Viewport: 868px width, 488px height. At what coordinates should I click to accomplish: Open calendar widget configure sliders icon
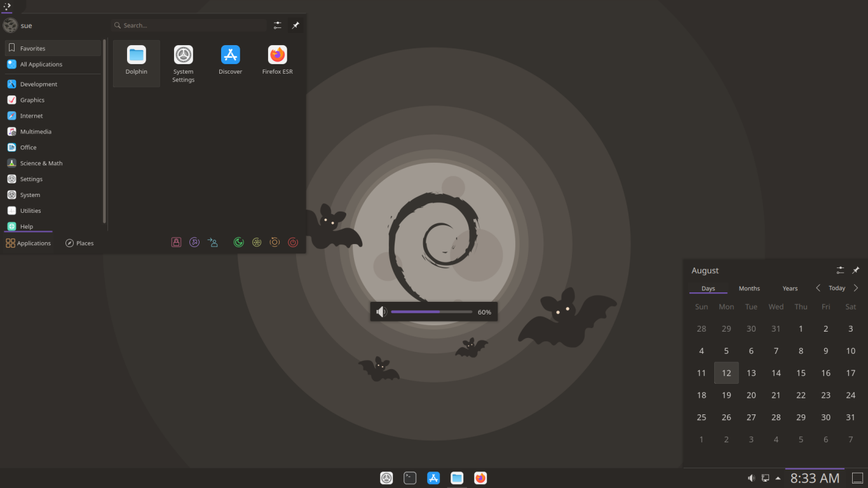tap(840, 270)
